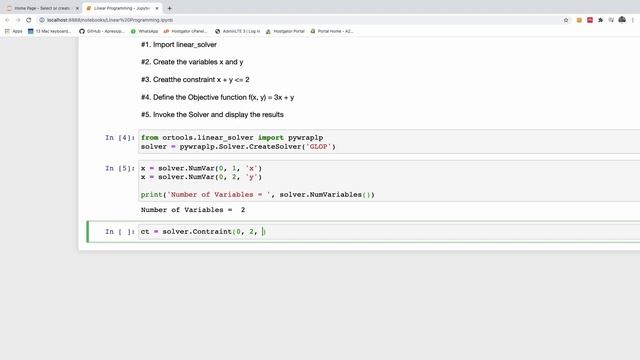Open the AdminLTE 3 Log in bookmark
Viewport: 640px width, 360px height.
coord(238,31)
